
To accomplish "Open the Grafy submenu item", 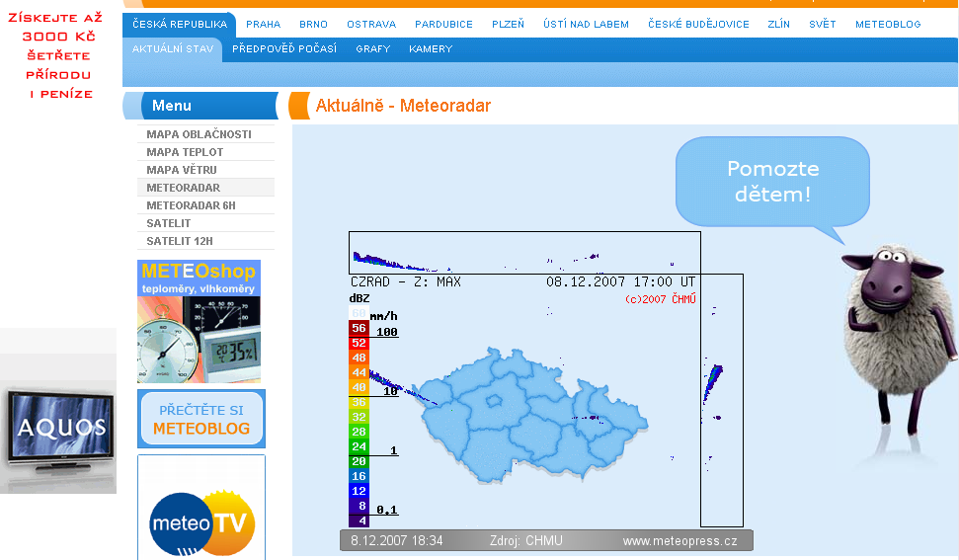I will (372, 48).
